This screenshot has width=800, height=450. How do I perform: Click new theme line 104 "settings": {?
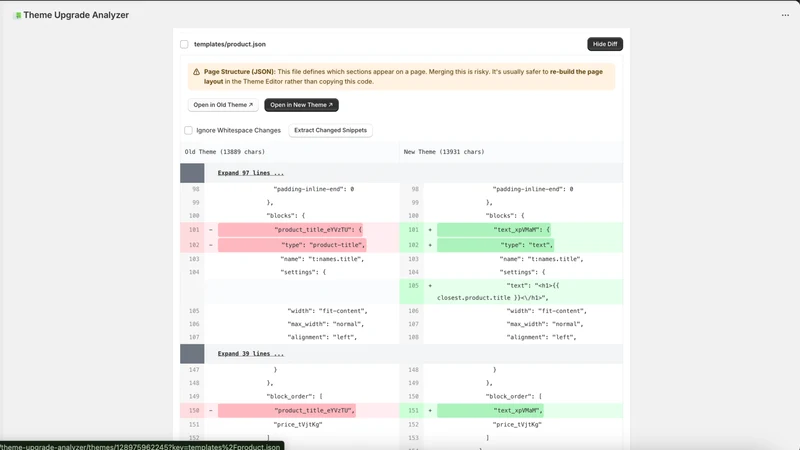522,272
